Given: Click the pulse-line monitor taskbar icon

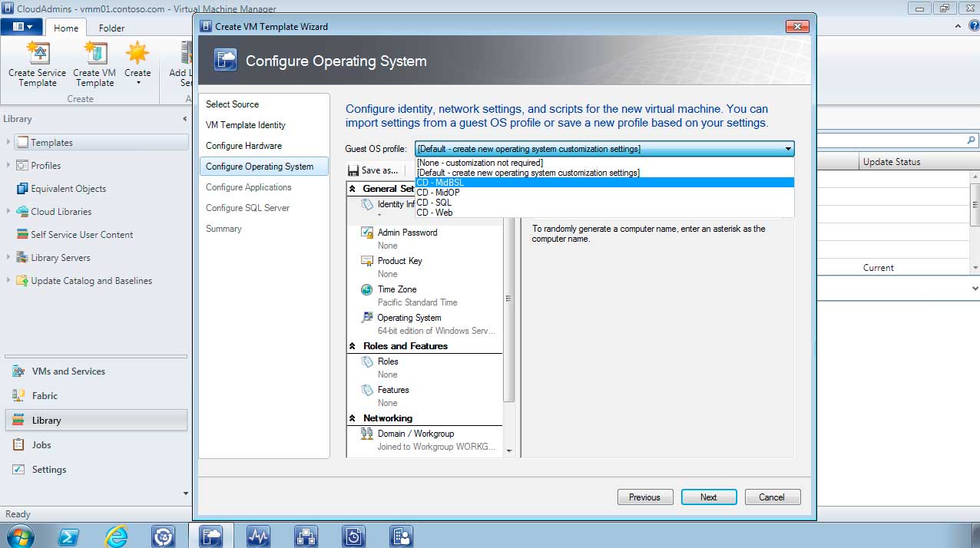Looking at the screenshot, I should click(258, 536).
